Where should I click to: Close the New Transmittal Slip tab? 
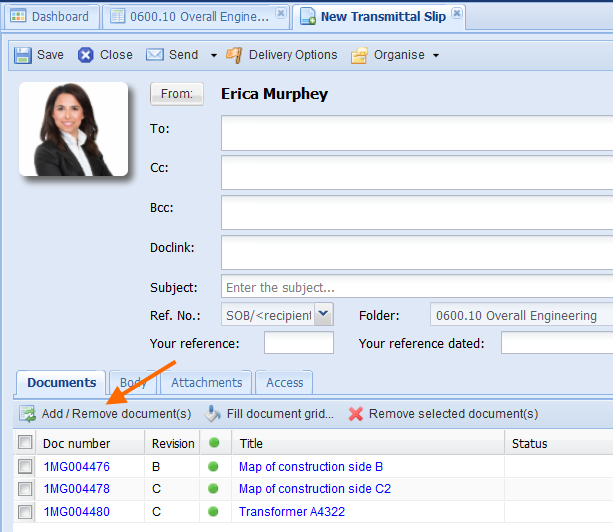tap(457, 13)
